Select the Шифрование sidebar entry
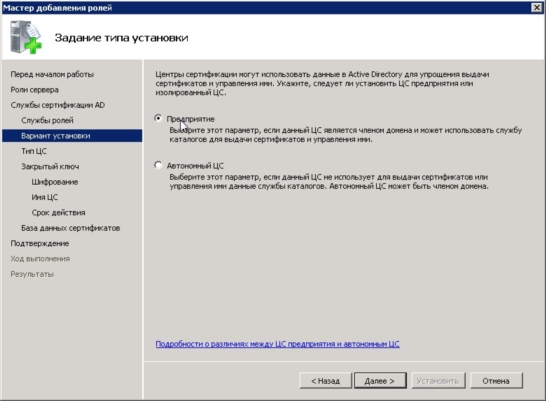Screen dimensions: 546x401 coord(55,182)
